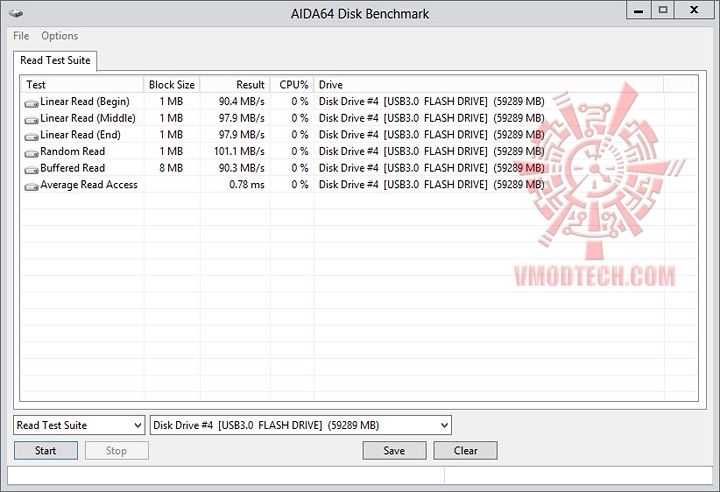Image resolution: width=720 pixels, height=492 pixels.
Task: Clear the benchmark results list
Action: click(466, 451)
